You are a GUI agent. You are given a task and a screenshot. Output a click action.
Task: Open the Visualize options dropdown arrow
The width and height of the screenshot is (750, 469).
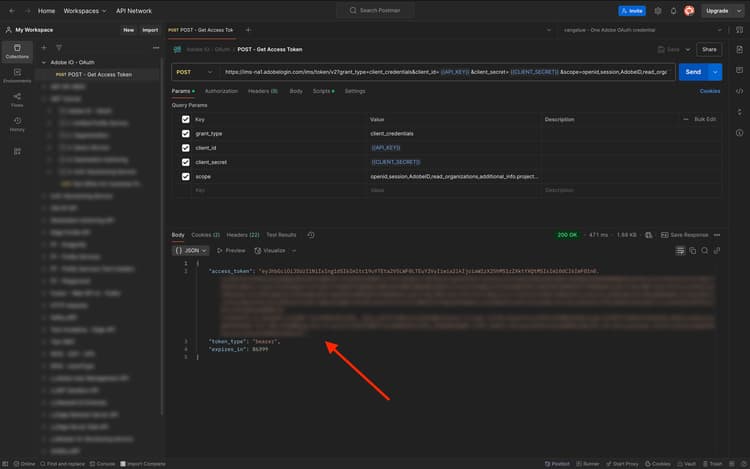[294, 251]
